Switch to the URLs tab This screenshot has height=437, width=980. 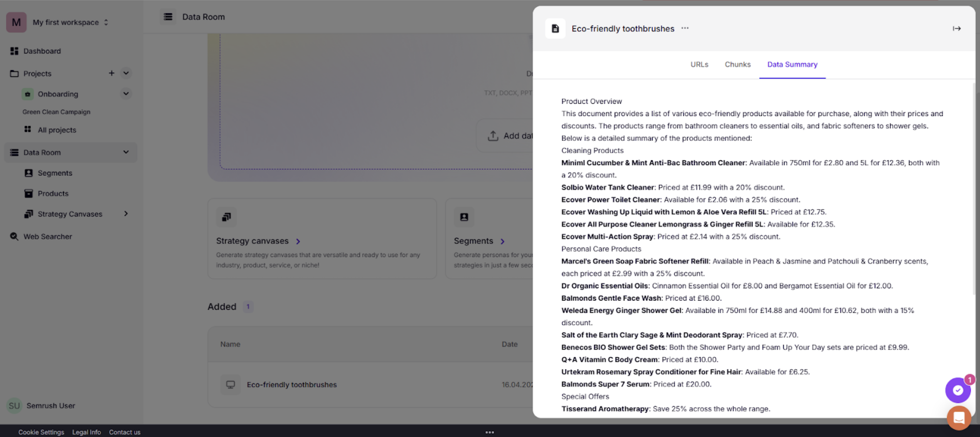(699, 64)
